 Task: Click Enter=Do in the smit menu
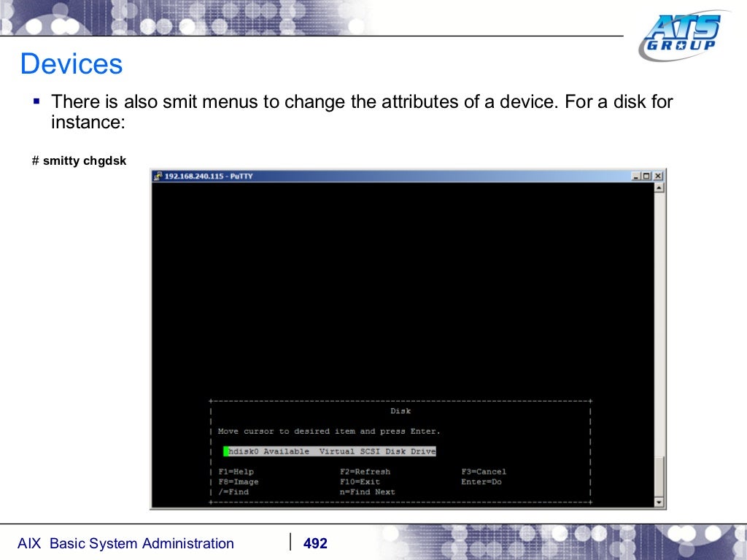tap(481, 482)
